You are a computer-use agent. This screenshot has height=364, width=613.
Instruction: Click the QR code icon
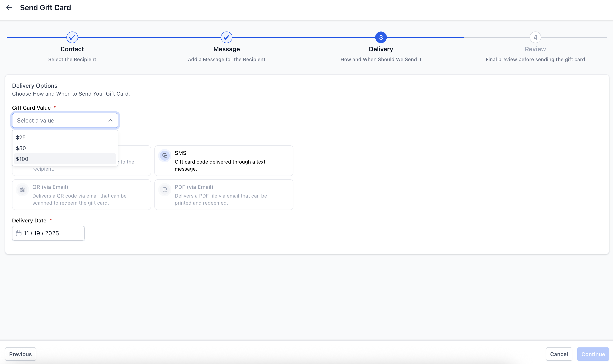click(x=22, y=190)
